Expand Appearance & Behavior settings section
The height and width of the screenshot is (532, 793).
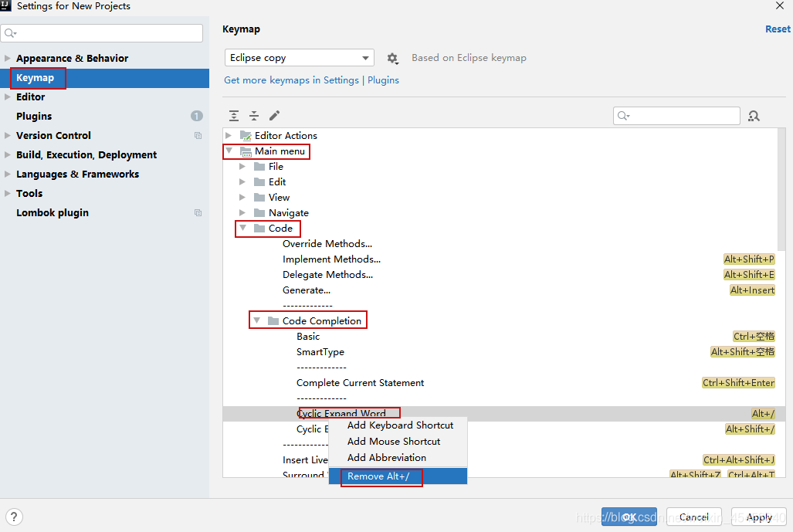pyautogui.click(x=7, y=58)
